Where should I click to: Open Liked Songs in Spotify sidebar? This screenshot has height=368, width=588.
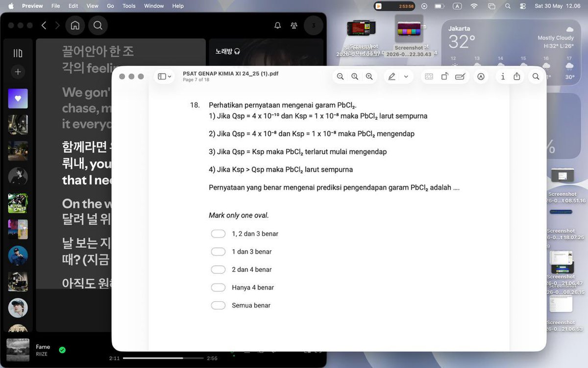18,99
